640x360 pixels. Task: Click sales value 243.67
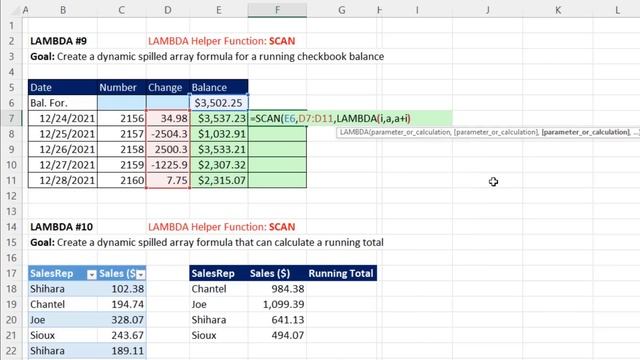click(122, 336)
